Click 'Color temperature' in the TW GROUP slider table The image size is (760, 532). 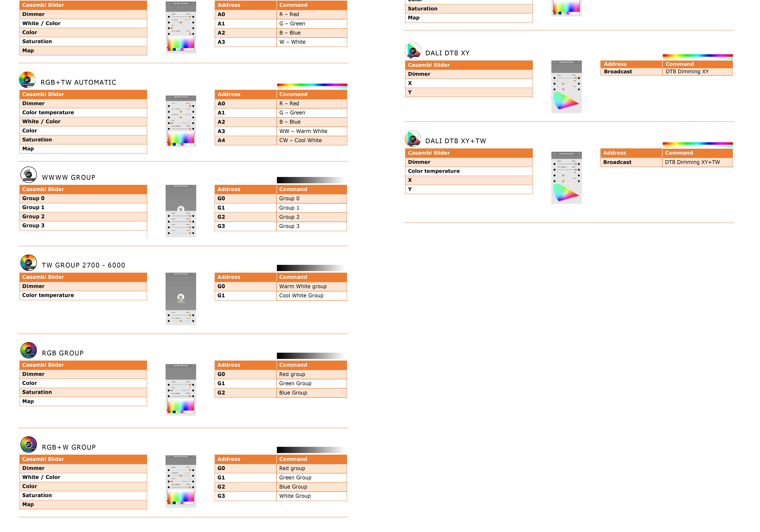[83, 295]
